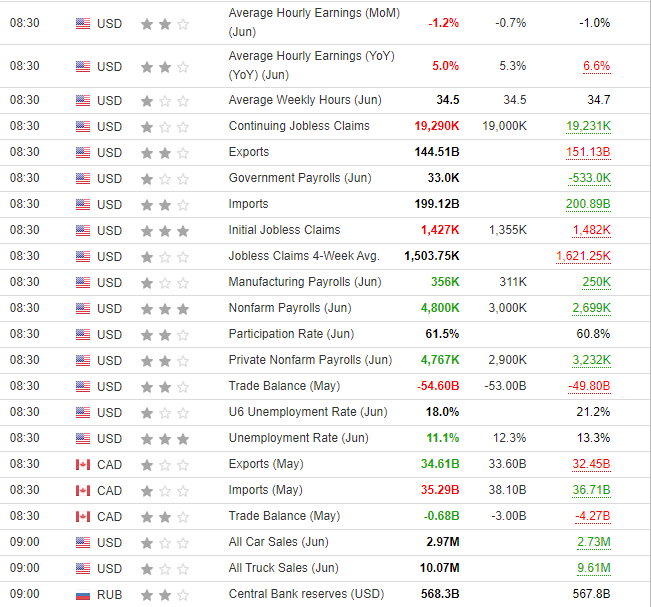Click the Canadian flag in -0.68B Trade Balance row
Screen dimensions: 651x607
(x=83, y=517)
